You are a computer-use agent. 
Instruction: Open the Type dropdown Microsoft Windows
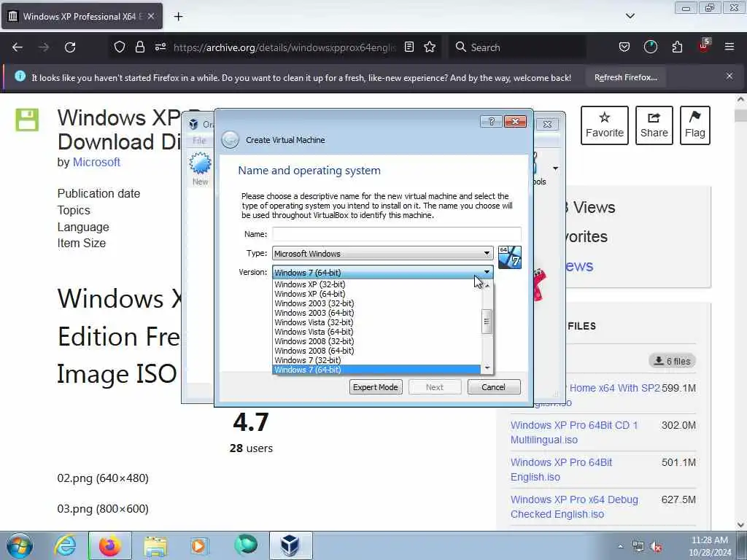click(382, 253)
